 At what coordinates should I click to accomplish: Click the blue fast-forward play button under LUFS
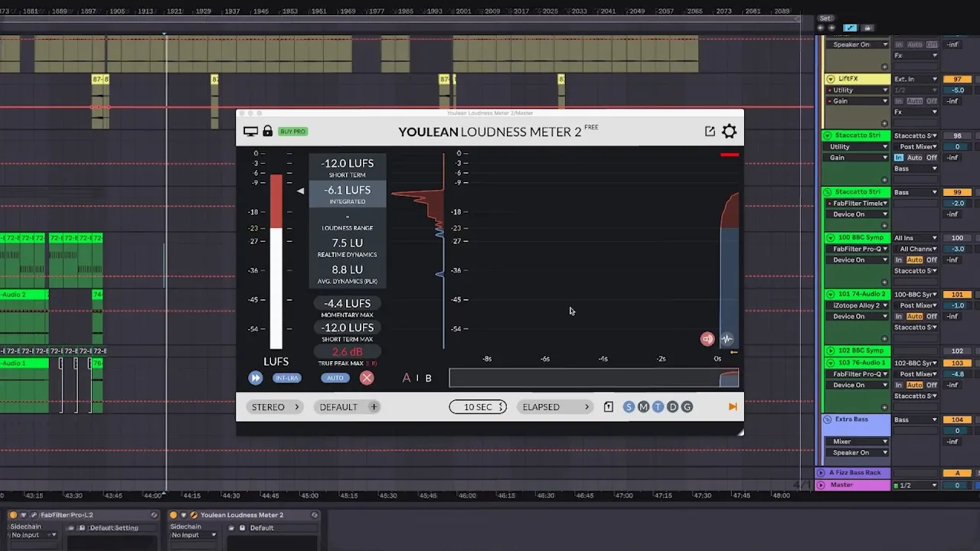(255, 378)
